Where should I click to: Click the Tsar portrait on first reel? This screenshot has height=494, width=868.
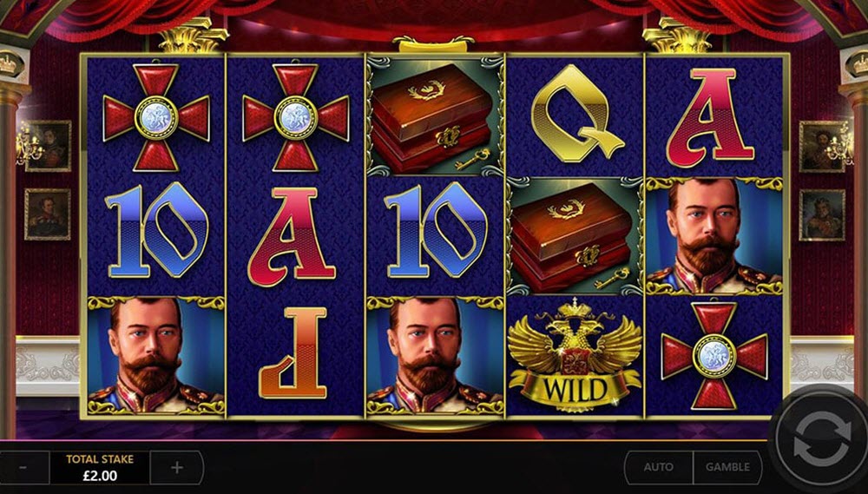156,356
